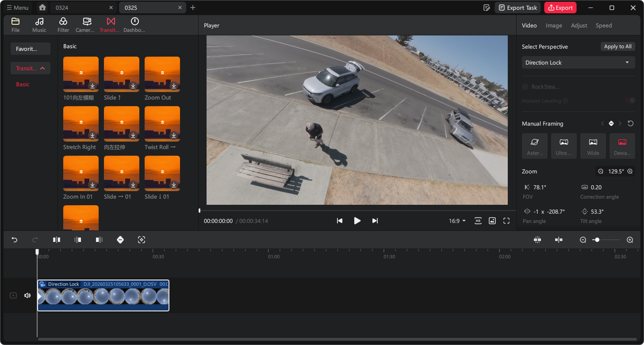Open Direction Lock perspective dropdown
The width and height of the screenshot is (644, 345).
(579, 62)
